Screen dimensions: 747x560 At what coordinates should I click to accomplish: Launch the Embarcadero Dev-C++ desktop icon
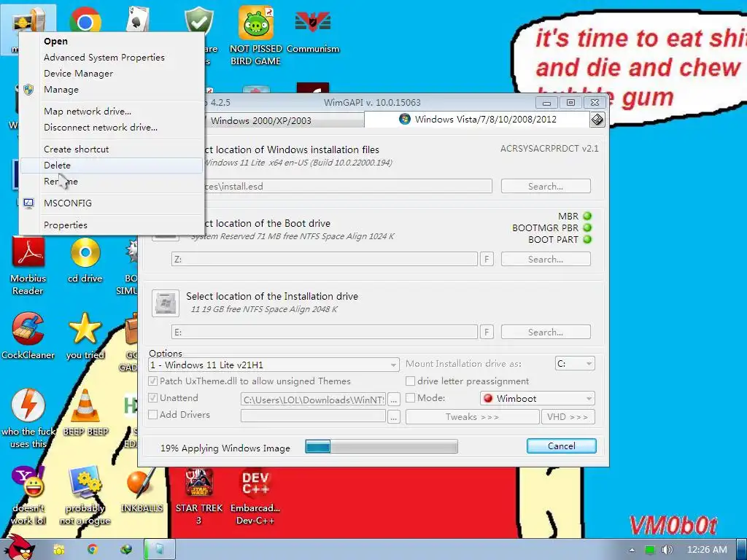pos(256,483)
